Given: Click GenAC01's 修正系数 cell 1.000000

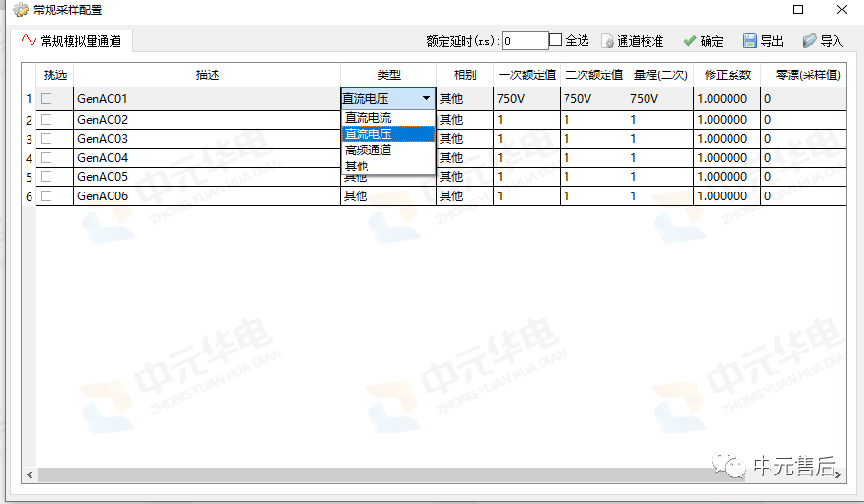Looking at the screenshot, I should pos(727,98).
